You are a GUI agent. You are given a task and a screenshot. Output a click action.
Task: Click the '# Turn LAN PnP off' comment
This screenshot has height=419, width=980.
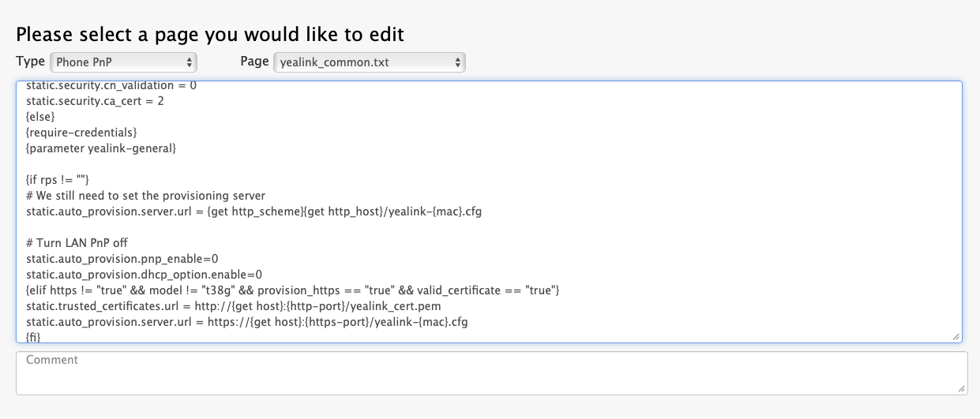tap(77, 243)
